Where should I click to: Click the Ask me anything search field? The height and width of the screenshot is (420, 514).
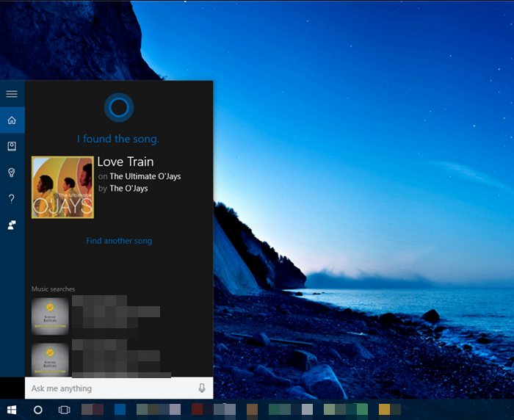pyautogui.click(x=110, y=388)
